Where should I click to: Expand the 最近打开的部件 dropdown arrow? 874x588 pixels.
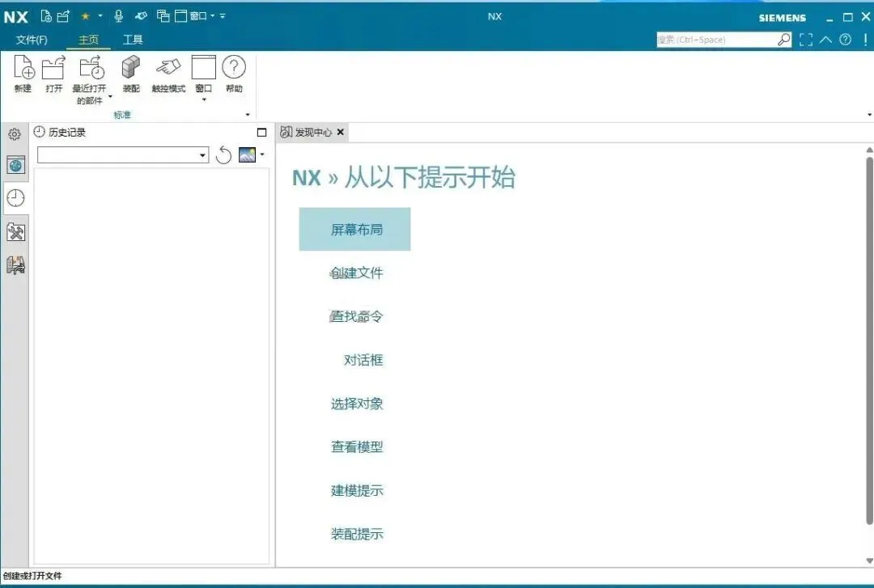110,97
